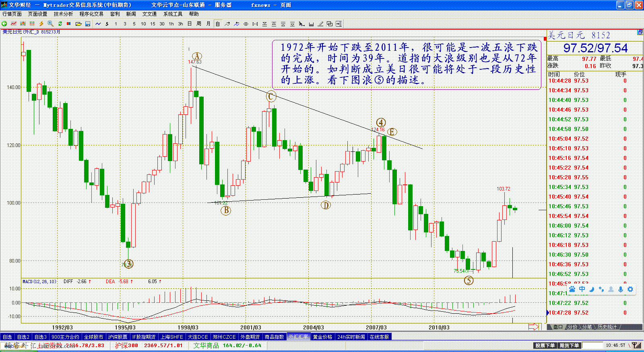The height and width of the screenshot is (352, 644).
Task: Select the 3h period button
Action: (180, 24)
